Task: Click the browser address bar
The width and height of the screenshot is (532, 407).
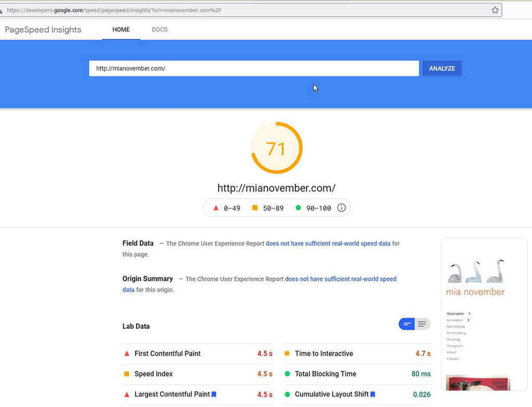Action: pyautogui.click(x=249, y=10)
